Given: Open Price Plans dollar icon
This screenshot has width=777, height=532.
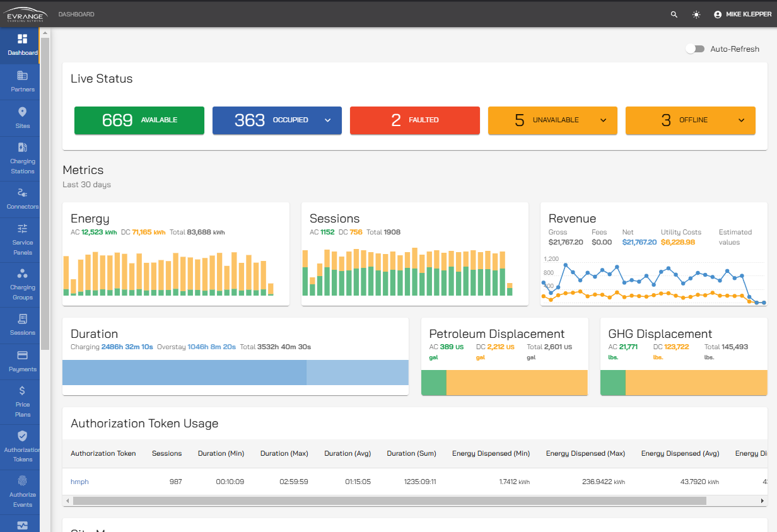Looking at the screenshot, I should pyautogui.click(x=23, y=391).
